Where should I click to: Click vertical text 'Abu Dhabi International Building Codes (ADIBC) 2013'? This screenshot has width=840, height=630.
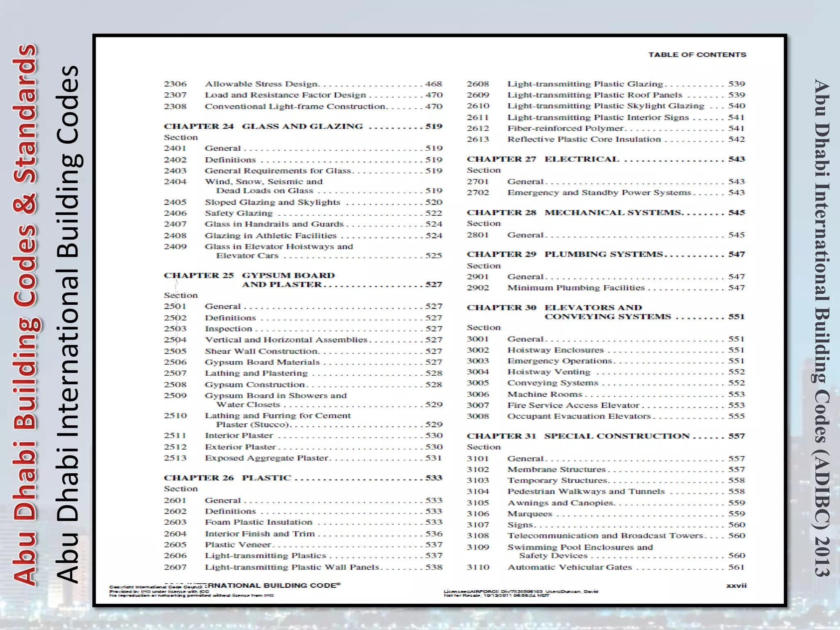[822, 328]
